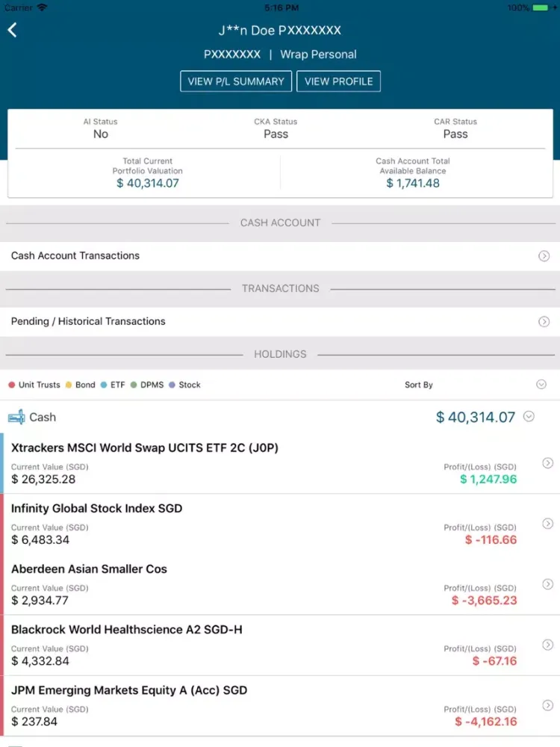Viewport: 560px width, 747px height.
Task: Select the ETF blue legend dot
Action: [104, 385]
